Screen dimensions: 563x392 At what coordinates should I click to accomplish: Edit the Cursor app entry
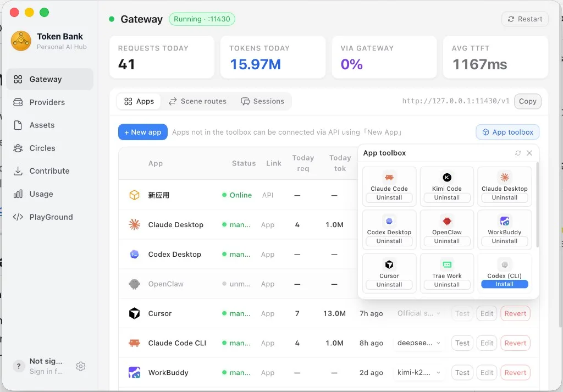pyautogui.click(x=487, y=313)
